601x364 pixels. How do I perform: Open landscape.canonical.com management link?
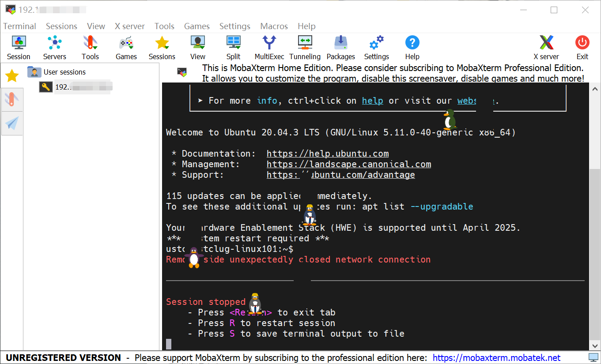(349, 164)
